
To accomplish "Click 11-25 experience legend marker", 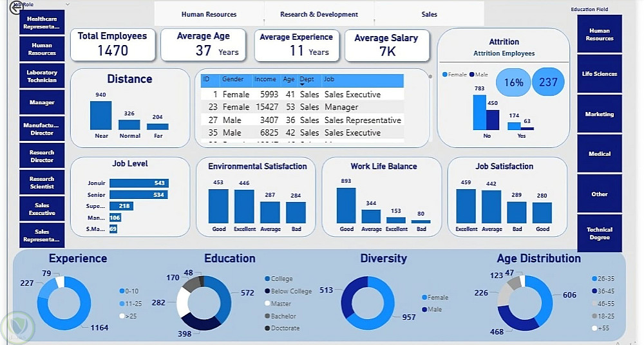I will click(x=122, y=304).
